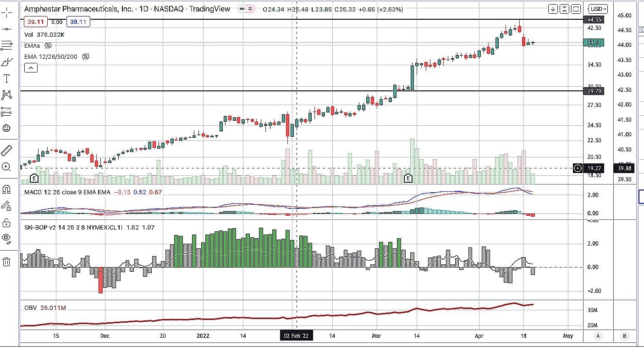The width and height of the screenshot is (644, 347).
Task: Click the trash remove drawings icon
Action: coord(6,262)
